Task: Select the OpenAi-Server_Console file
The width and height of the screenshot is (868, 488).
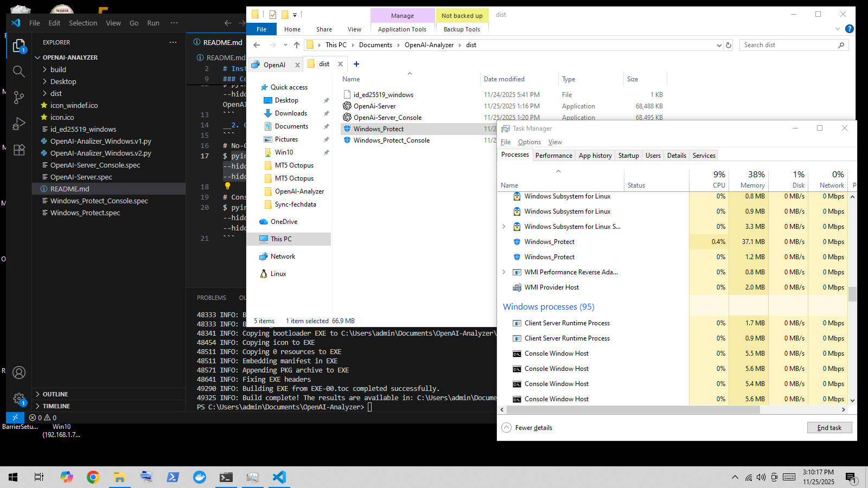Action: 387,118
